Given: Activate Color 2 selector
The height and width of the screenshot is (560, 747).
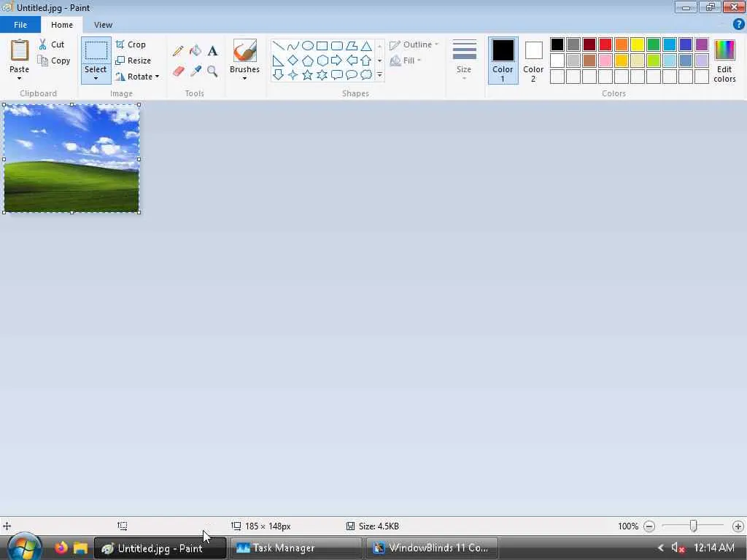Looking at the screenshot, I should coord(533,61).
